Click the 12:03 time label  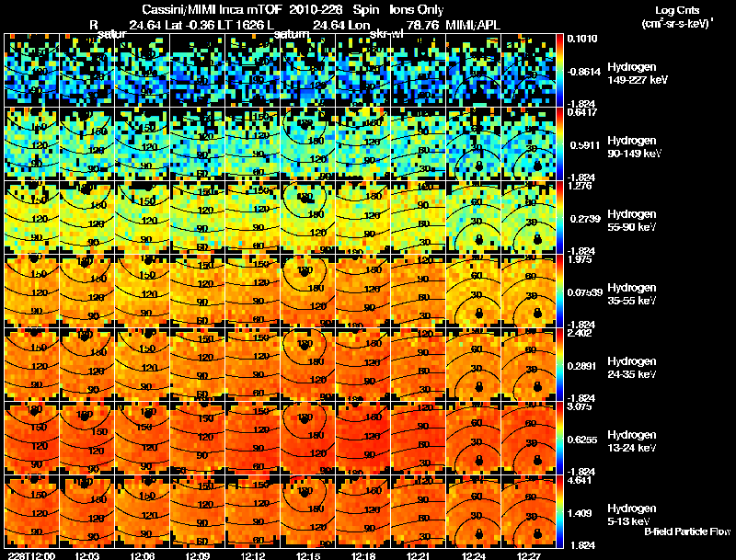pos(86,556)
